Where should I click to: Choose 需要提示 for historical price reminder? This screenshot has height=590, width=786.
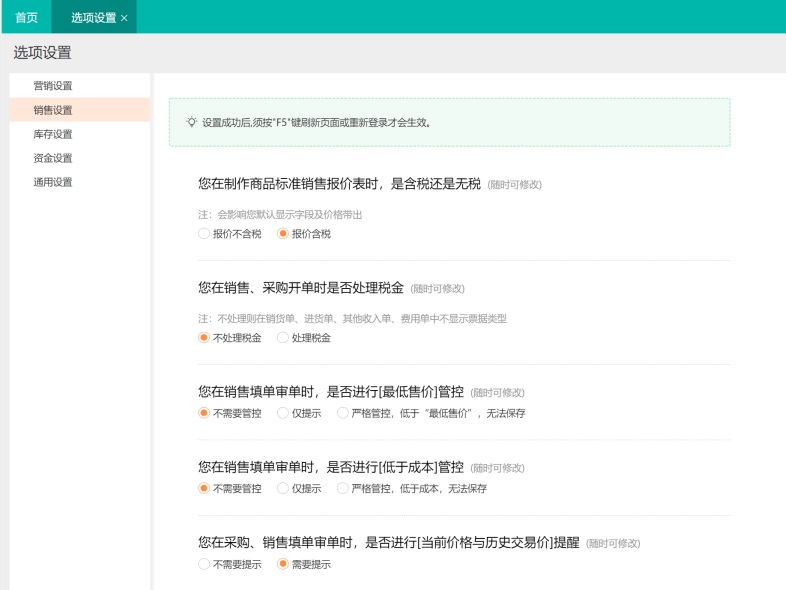point(282,565)
